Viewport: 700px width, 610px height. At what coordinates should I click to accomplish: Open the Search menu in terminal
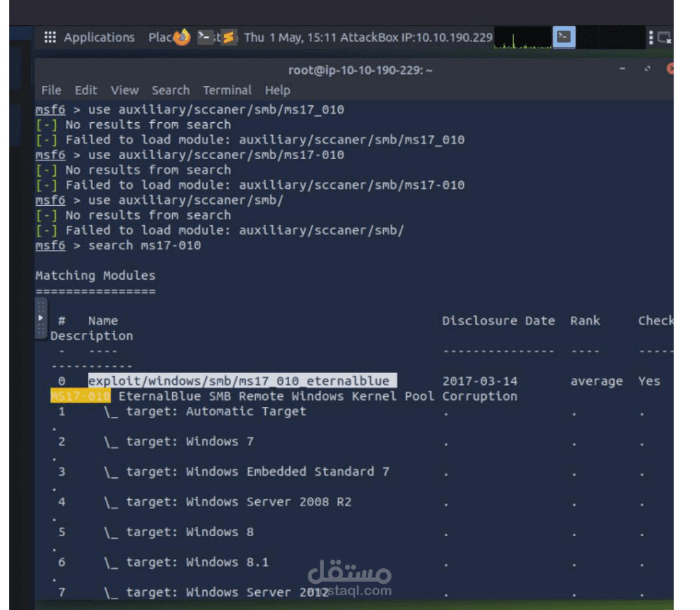point(171,90)
